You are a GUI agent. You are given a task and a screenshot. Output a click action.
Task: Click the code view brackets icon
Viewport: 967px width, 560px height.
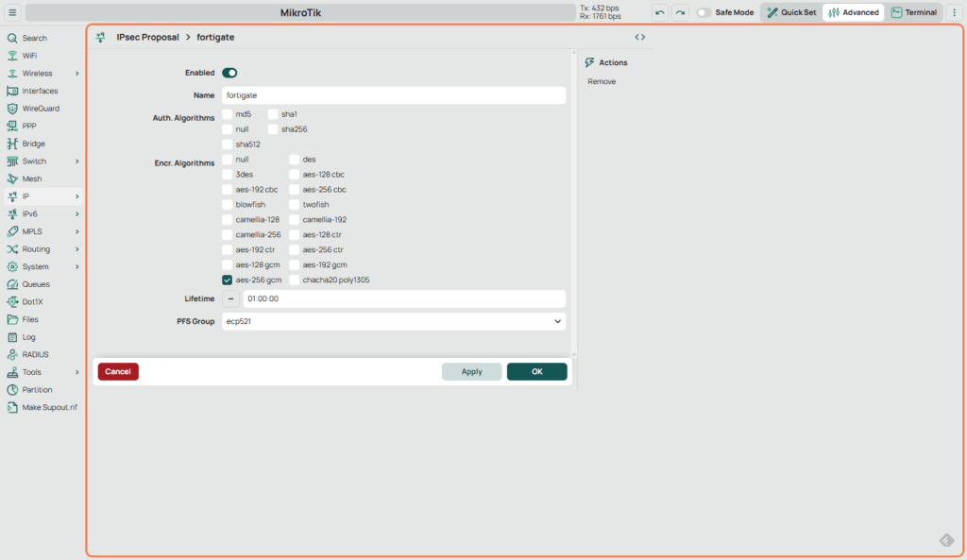(x=640, y=37)
